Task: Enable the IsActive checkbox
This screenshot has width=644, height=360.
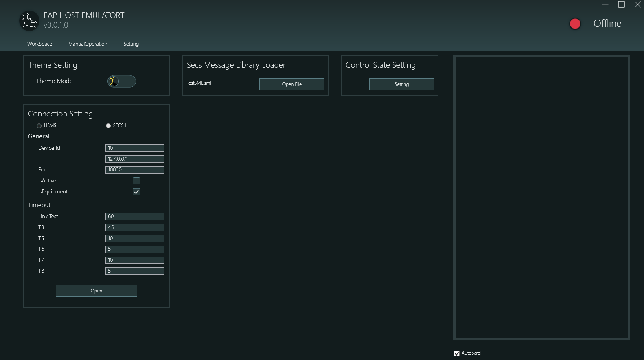Action: [136, 181]
